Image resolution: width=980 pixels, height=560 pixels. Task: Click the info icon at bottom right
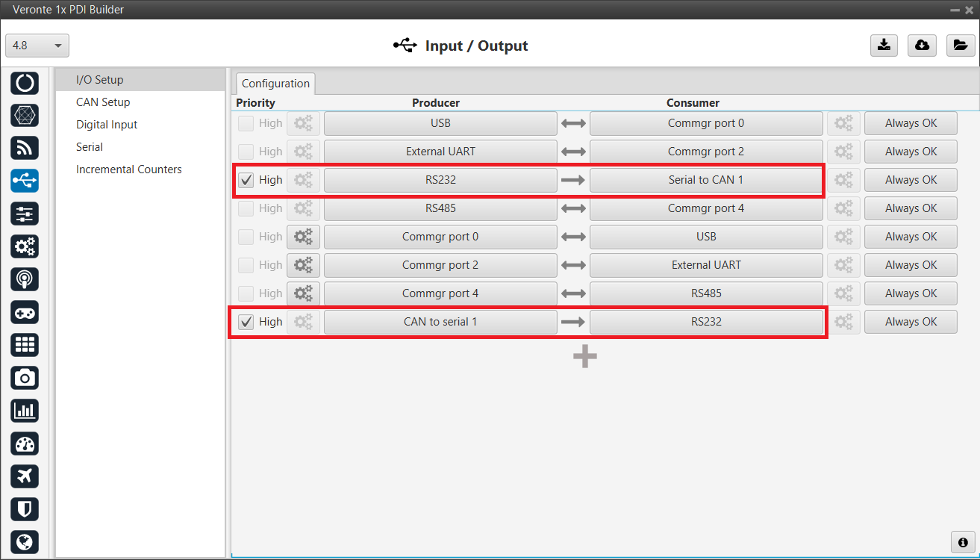pyautogui.click(x=963, y=542)
